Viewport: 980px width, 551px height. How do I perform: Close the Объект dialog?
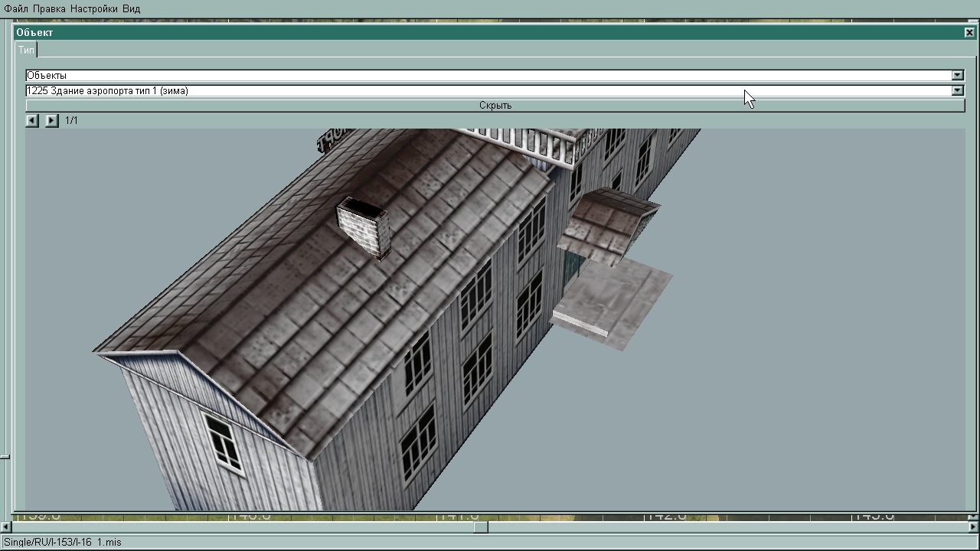click(969, 32)
